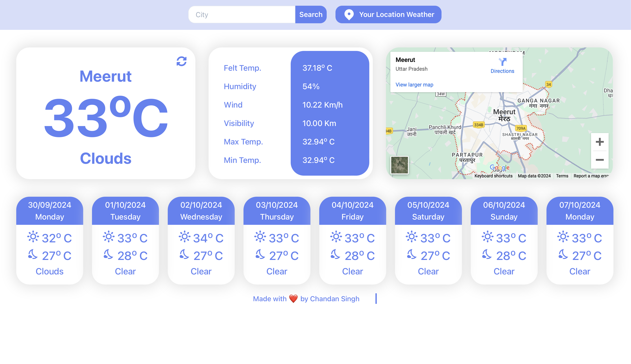The image size is (631, 364).
Task: Click sun icon on Sunday card
Action: 488,236
